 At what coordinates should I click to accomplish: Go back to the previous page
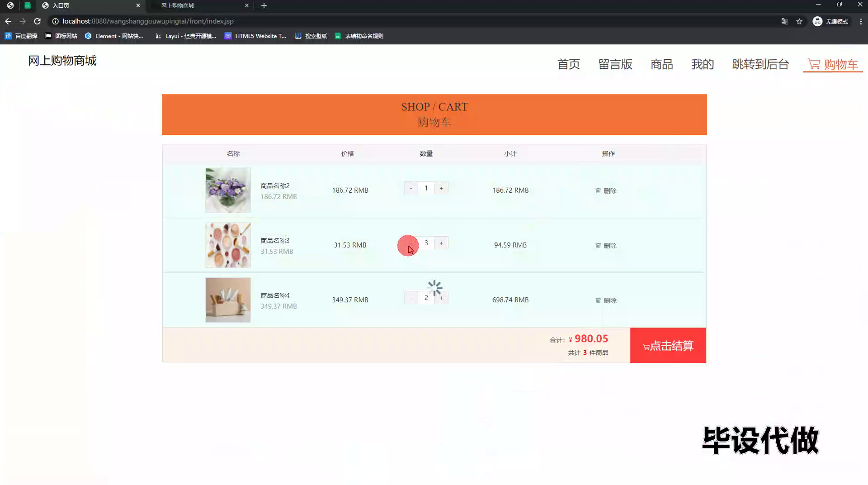(x=8, y=21)
